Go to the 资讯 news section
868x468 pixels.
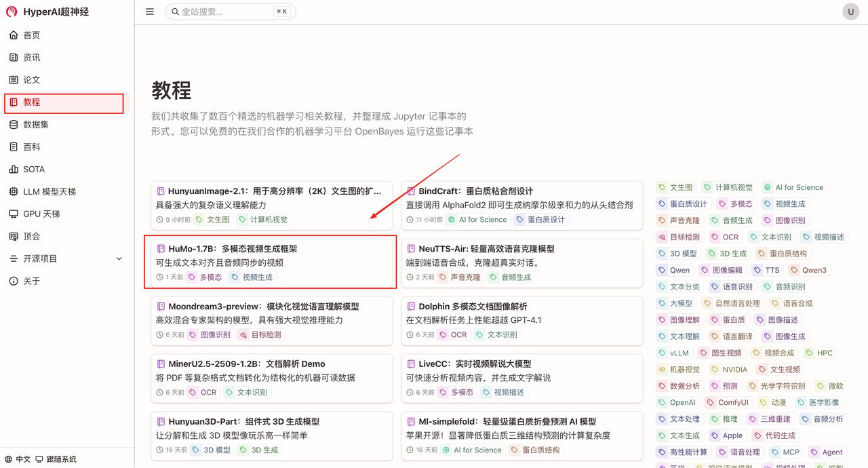pos(31,58)
